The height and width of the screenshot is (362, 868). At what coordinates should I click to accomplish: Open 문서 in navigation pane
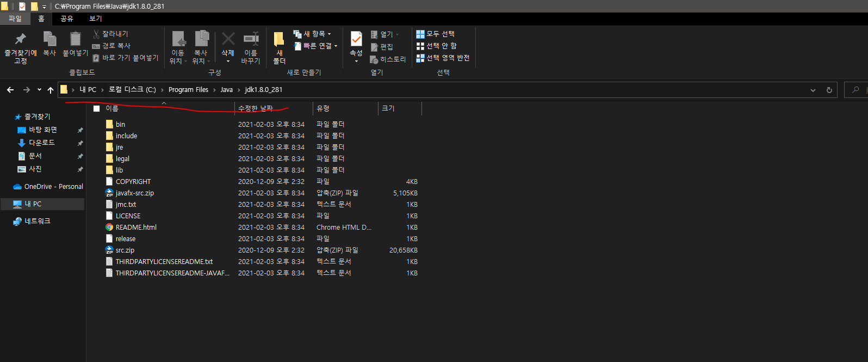point(35,156)
